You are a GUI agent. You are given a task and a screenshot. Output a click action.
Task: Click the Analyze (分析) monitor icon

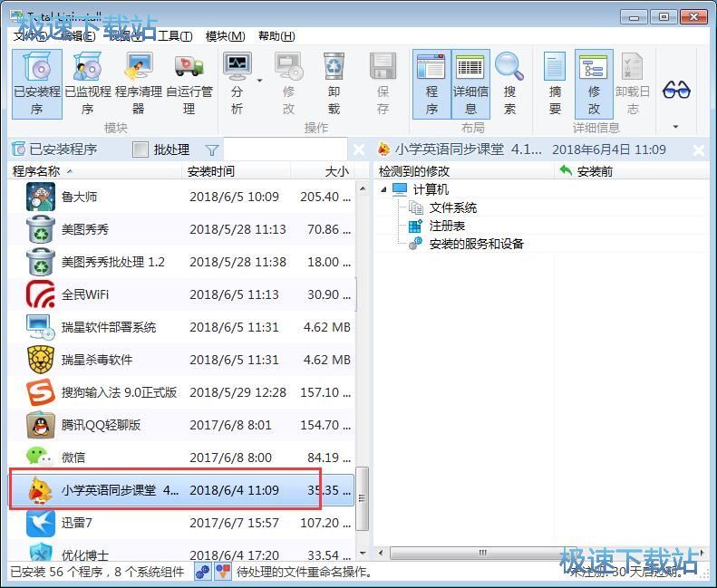[x=237, y=66]
